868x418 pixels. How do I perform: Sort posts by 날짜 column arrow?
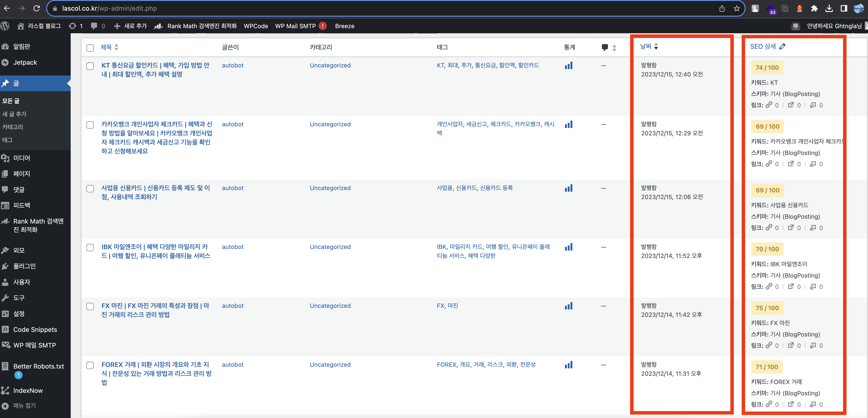click(656, 46)
